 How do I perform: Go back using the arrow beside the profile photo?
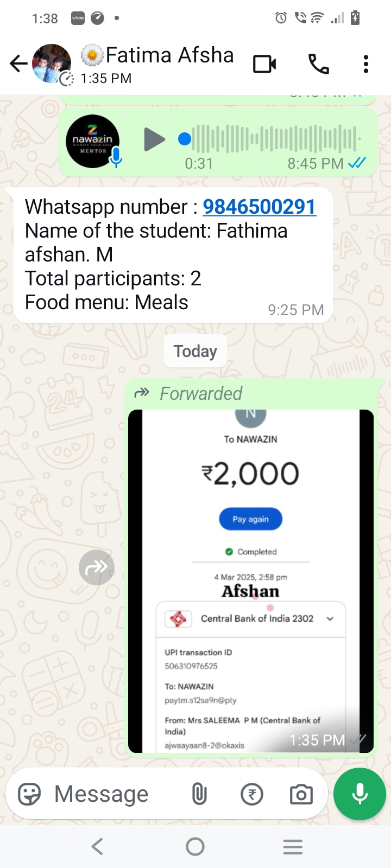click(18, 64)
